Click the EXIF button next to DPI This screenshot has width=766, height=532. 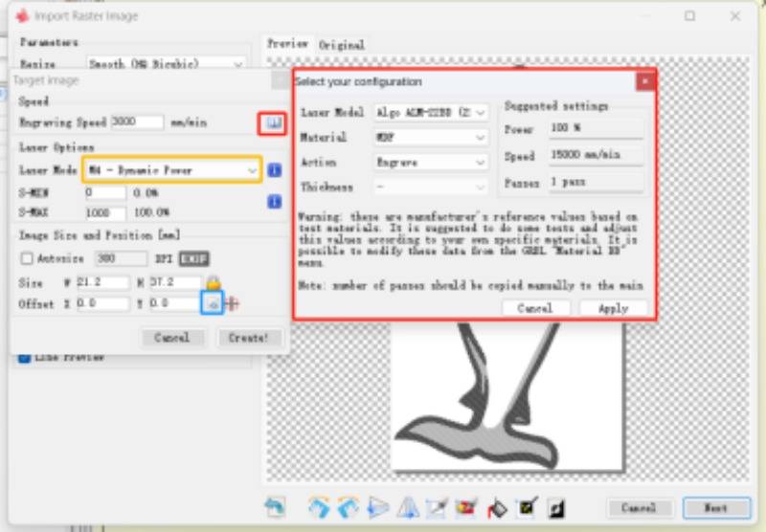click(194, 258)
